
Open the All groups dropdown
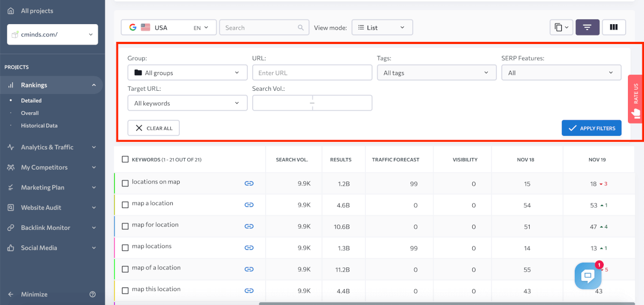[187, 72]
